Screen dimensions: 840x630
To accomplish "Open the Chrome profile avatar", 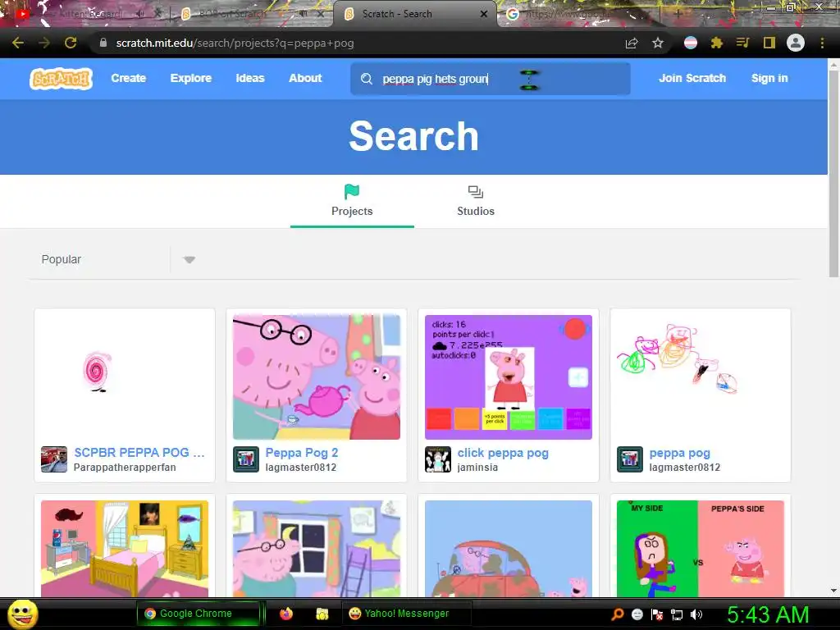I will (796, 43).
